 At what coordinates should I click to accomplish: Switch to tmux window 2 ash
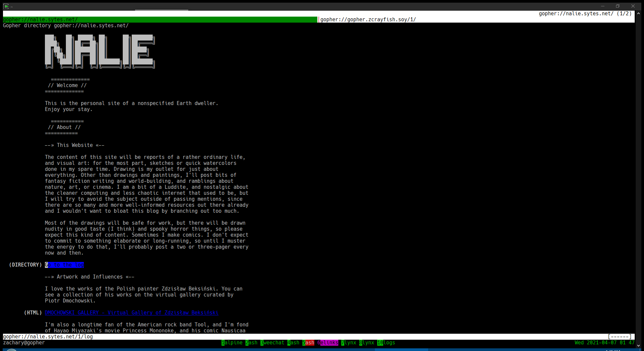251,343
